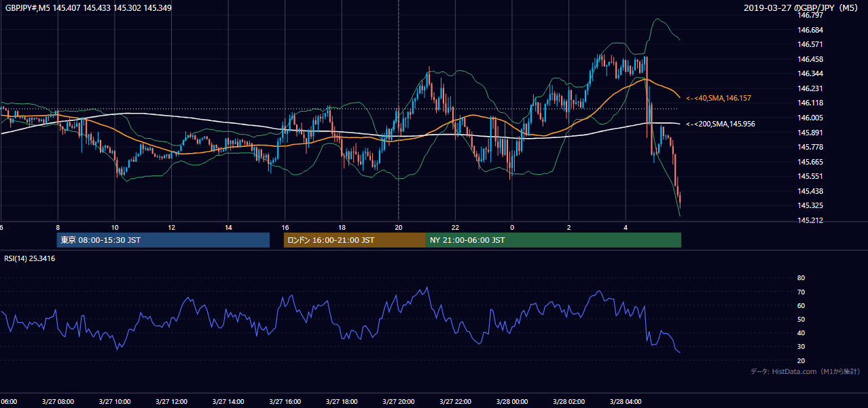Click price axis label 145.325
Screen dimensions: 868x408
[810, 205]
